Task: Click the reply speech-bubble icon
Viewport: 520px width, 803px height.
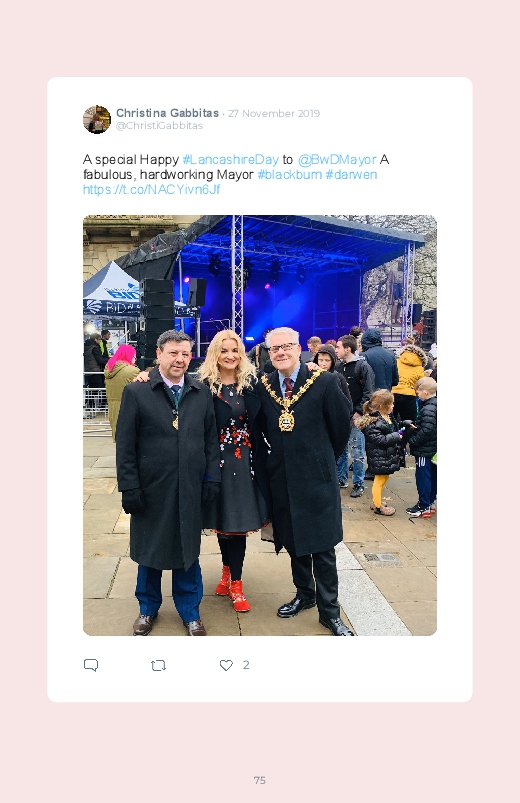Action: (x=91, y=665)
